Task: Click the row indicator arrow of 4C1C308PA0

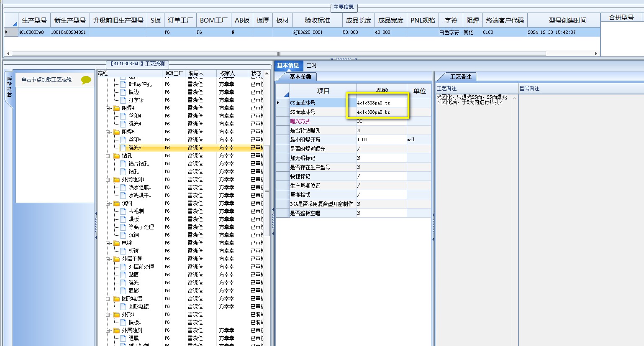Action: 6,32
